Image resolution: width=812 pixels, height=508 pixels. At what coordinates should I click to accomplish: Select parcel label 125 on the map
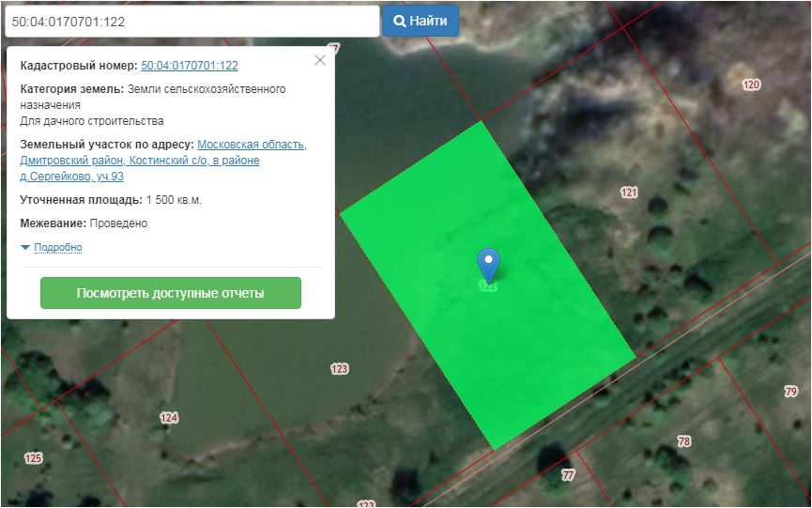tap(34, 458)
